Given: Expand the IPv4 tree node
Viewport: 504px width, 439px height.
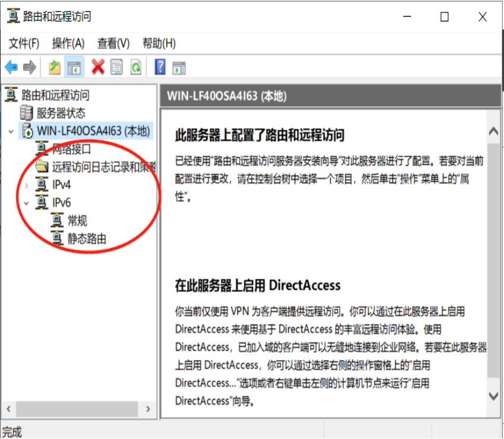Looking at the screenshot, I should coord(27,185).
